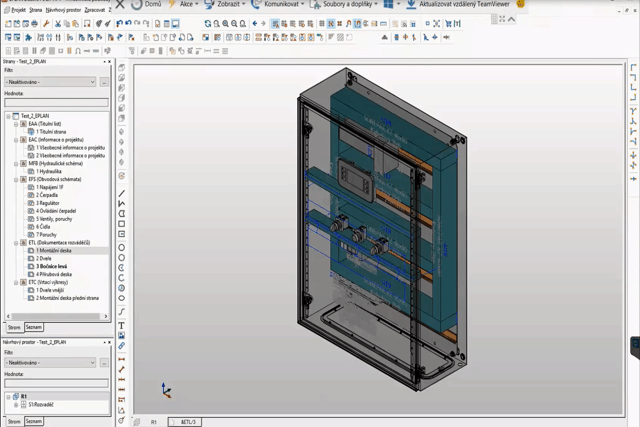The height and width of the screenshot is (427, 640).
Task: Select the Text tool
Action: pos(122,326)
